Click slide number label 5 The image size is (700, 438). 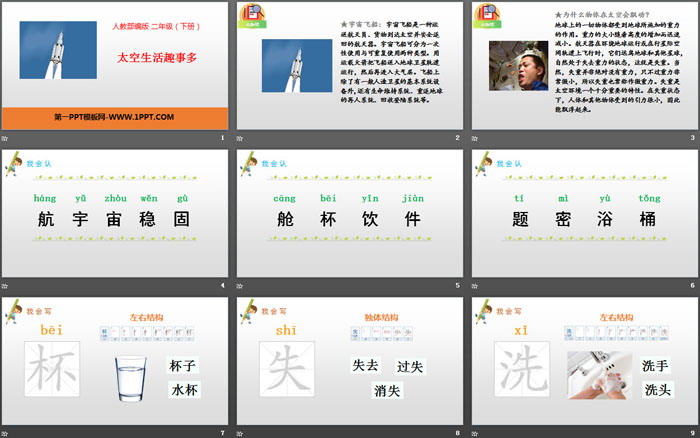point(458,285)
